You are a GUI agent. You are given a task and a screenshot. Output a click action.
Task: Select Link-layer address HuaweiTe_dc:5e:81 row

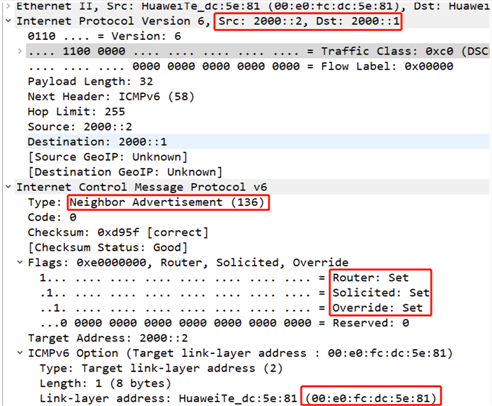[x=238, y=398]
